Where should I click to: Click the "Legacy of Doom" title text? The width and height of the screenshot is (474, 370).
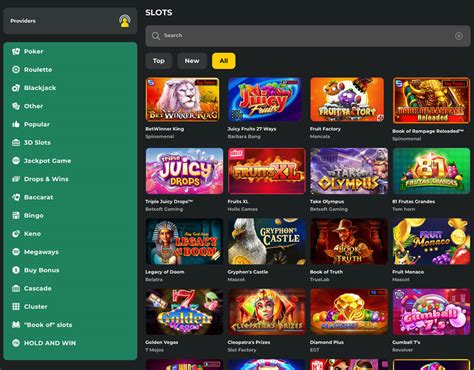pos(165,272)
